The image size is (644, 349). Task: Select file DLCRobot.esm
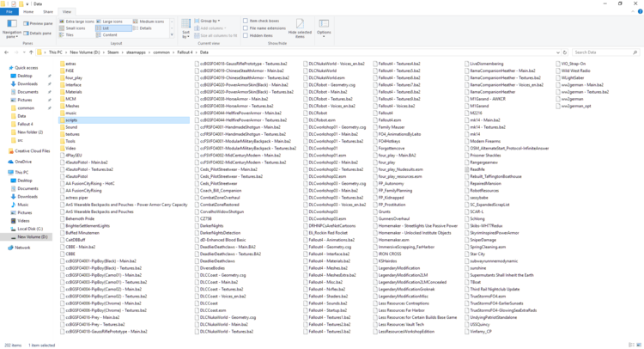point(319,120)
